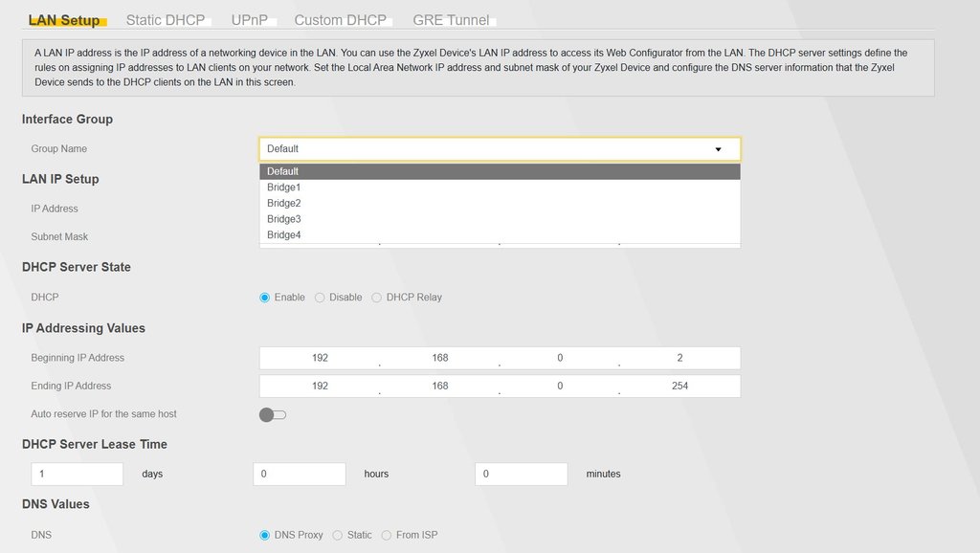The width and height of the screenshot is (980, 553).
Task: Click the lease time hours field
Action: click(x=299, y=474)
